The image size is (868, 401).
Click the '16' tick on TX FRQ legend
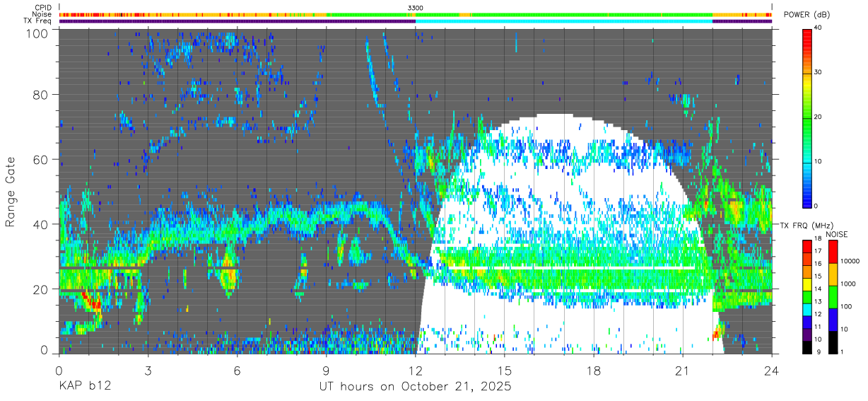[x=819, y=264]
